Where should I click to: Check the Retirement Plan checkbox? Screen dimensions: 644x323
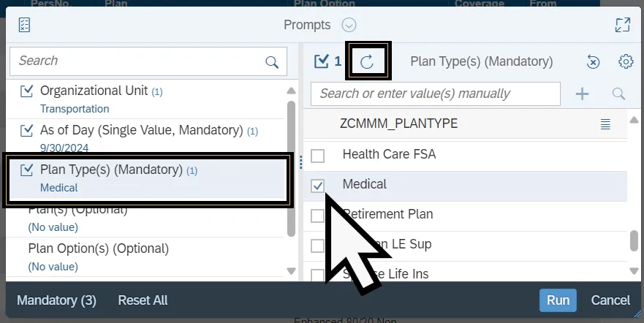tap(318, 216)
